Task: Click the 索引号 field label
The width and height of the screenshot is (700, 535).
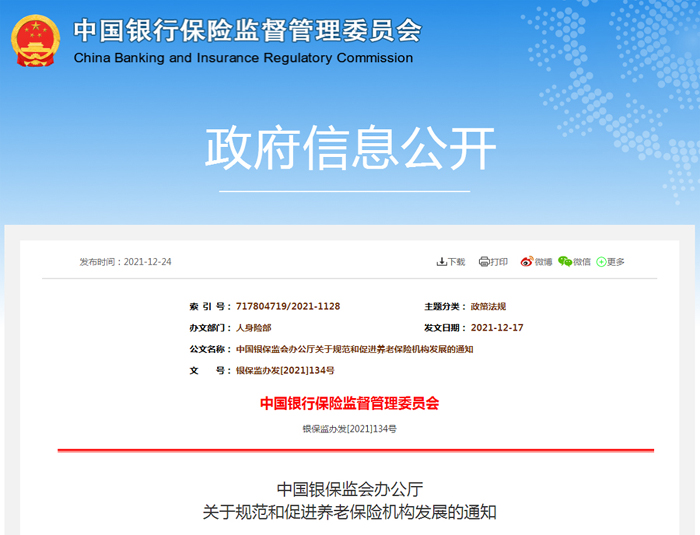Action: tap(210, 306)
